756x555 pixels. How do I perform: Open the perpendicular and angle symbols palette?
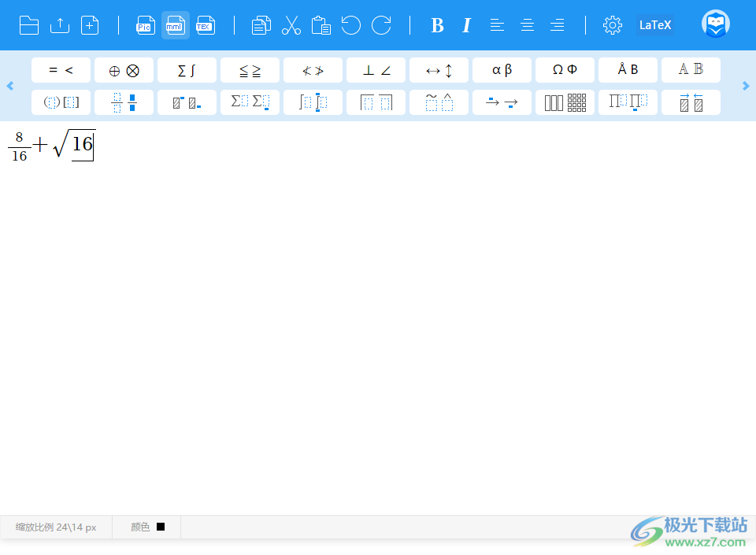[x=376, y=70]
